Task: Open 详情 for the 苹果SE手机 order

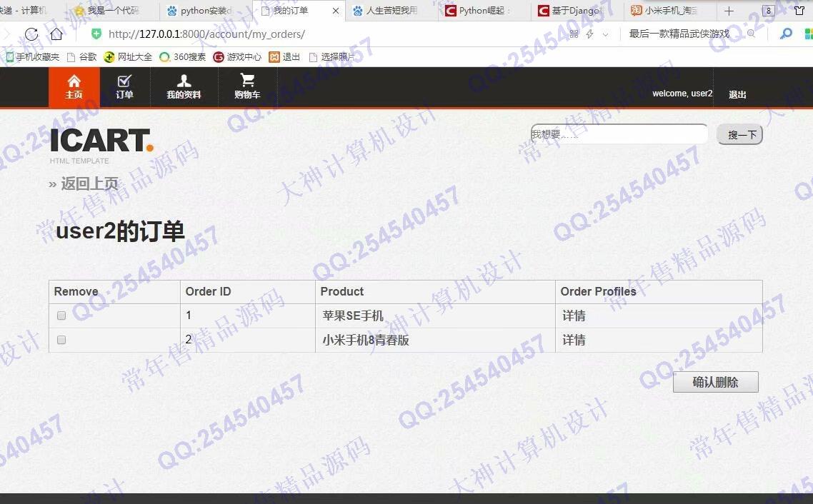Action: (x=574, y=316)
